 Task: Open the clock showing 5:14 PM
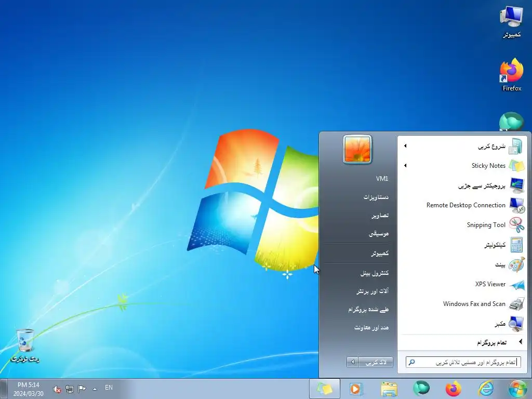click(x=29, y=389)
